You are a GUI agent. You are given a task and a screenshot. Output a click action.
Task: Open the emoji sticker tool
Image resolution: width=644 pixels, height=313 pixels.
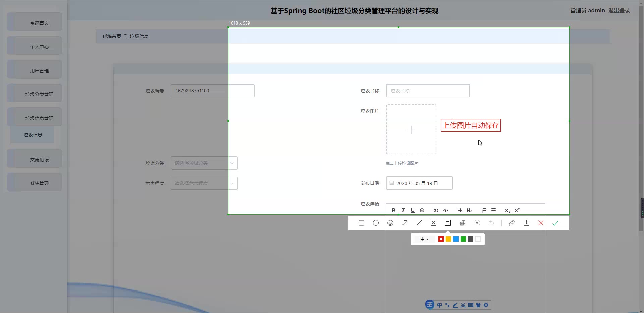coord(390,223)
